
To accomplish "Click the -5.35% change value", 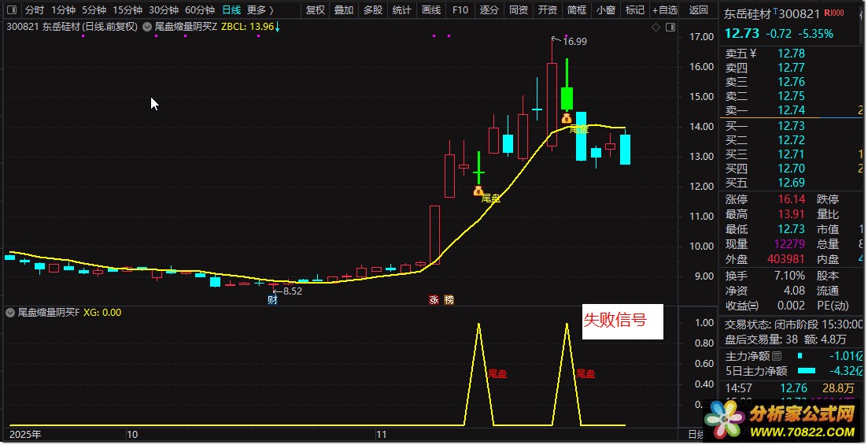I will click(815, 34).
